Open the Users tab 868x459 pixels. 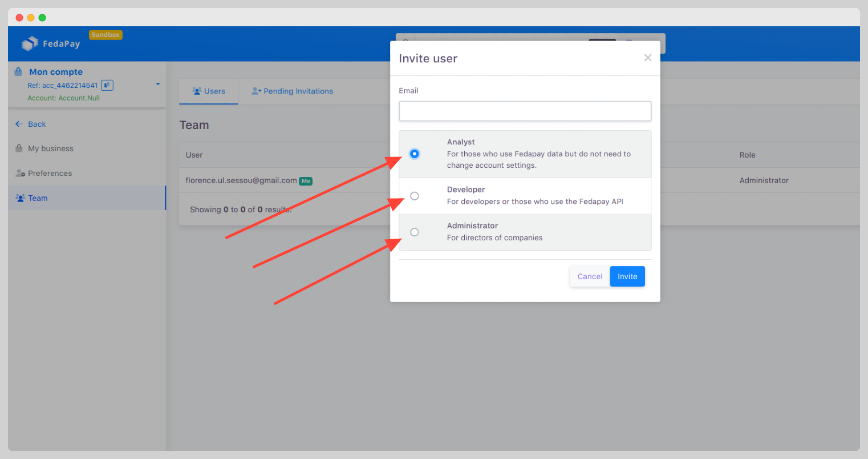[x=209, y=91]
